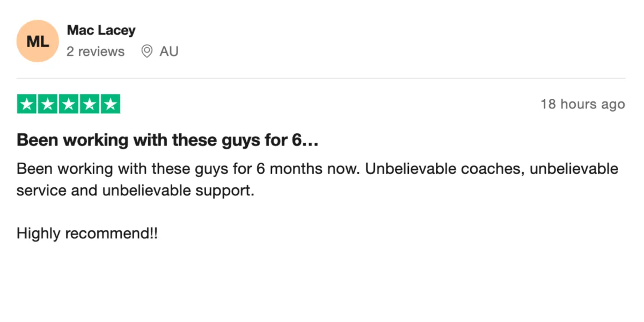Open Mac Lacey's profile name
This screenshot has height=322, width=644.
tap(101, 30)
